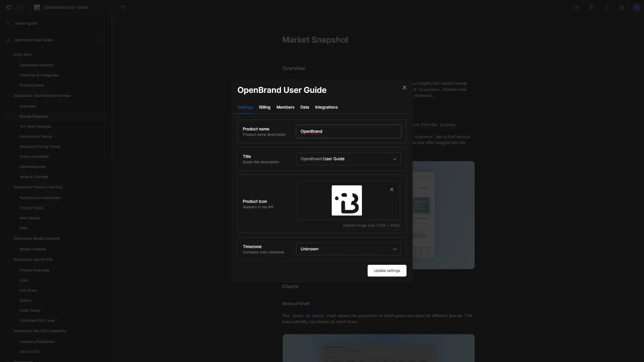Expand the Quick Start section
This screenshot has width=644, height=362.
click(8, 54)
